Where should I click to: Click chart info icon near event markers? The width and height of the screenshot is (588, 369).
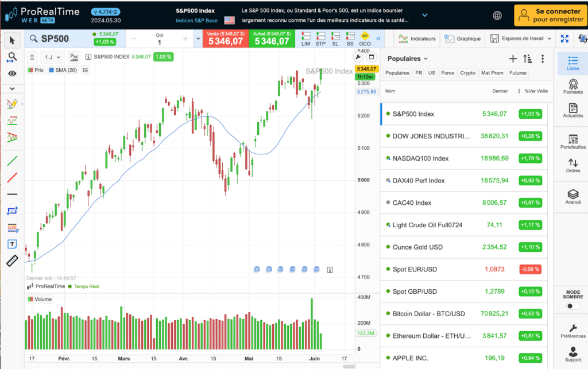pos(330,270)
